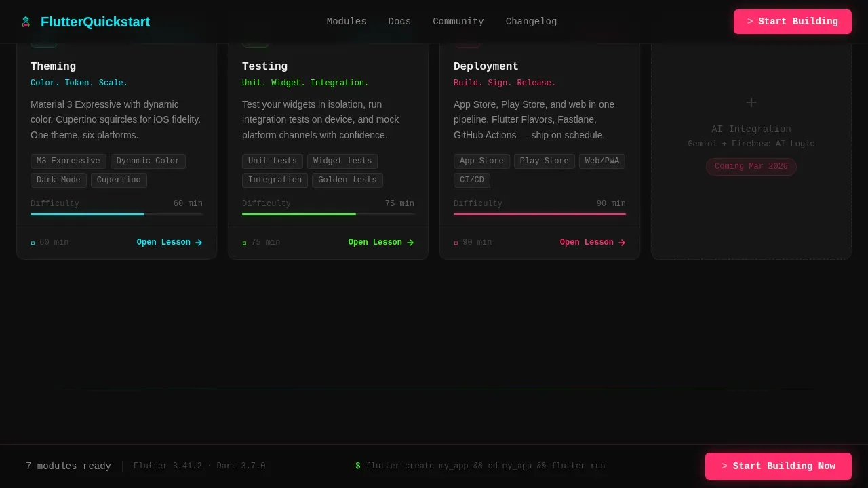Open the Theming lesson
Screen dimensions: 868x488
tap(170, 243)
